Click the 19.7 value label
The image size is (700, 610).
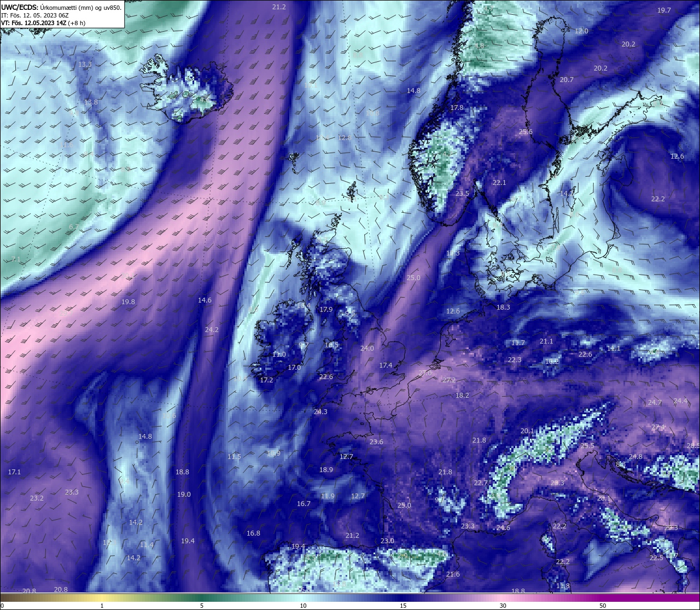[x=664, y=10]
